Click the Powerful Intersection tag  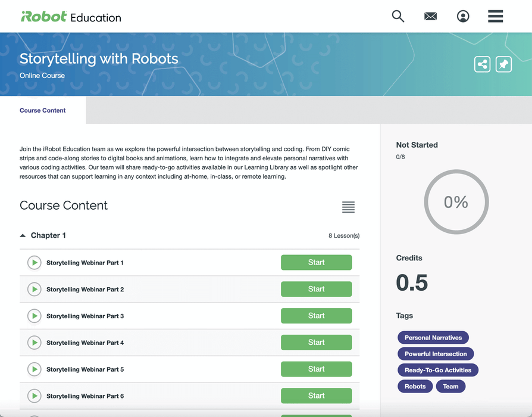(x=436, y=354)
